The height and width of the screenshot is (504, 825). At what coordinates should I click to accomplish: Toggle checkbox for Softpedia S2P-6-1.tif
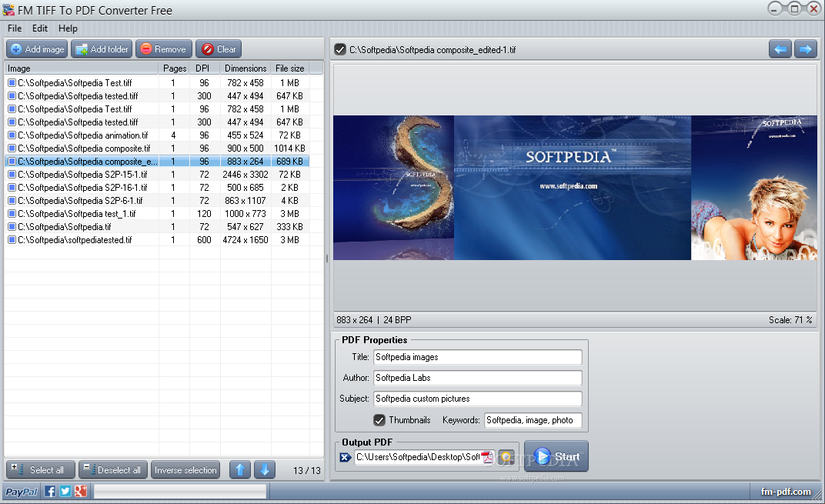click(x=12, y=200)
